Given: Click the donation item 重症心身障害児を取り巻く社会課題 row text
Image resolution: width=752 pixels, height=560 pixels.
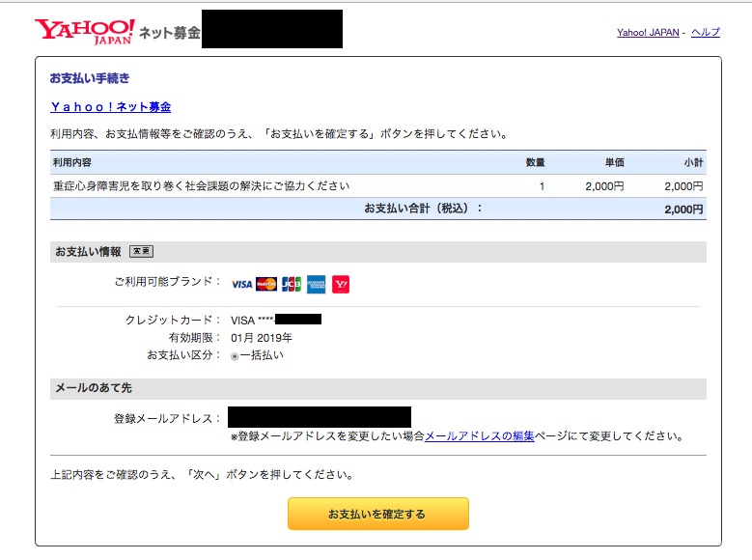Looking at the screenshot, I should (x=202, y=185).
